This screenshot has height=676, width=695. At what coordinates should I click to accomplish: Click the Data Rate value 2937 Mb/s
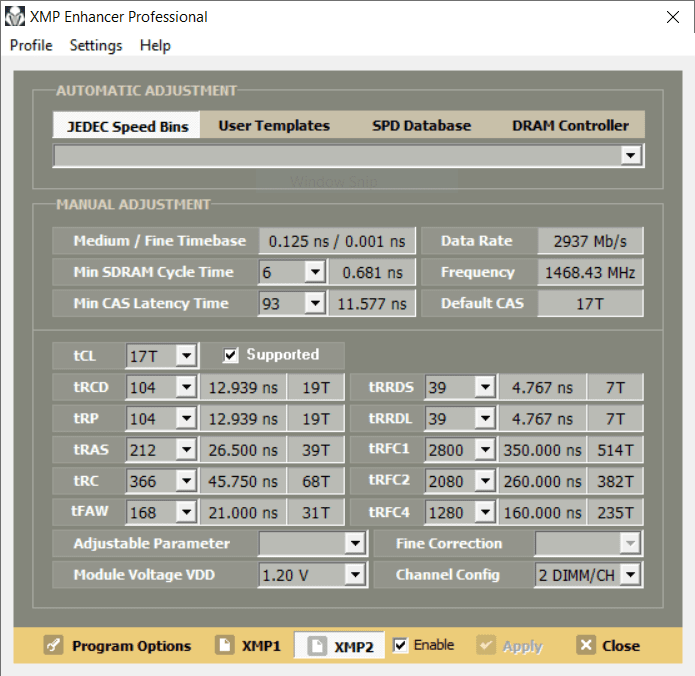590,241
